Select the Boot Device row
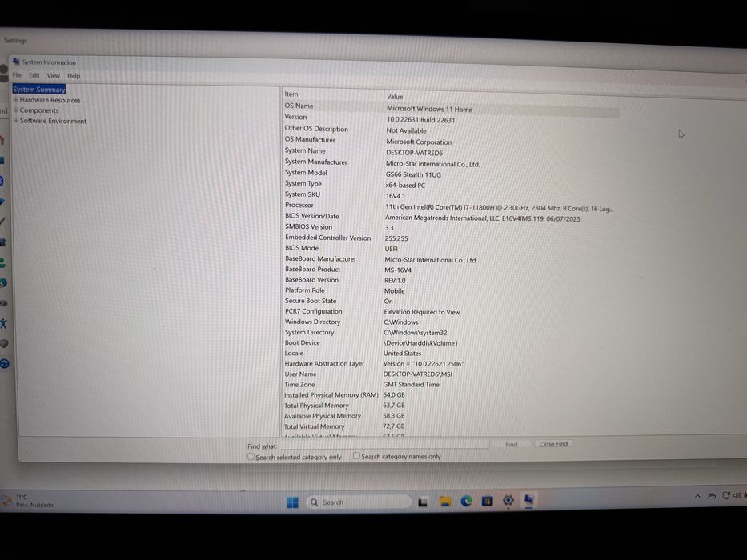Image resolution: width=747 pixels, height=560 pixels. pyautogui.click(x=451, y=343)
